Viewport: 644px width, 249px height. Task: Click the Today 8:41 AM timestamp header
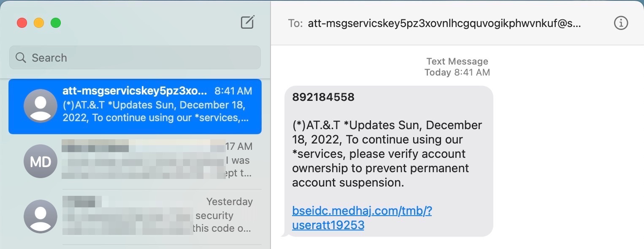coord(457,72)
